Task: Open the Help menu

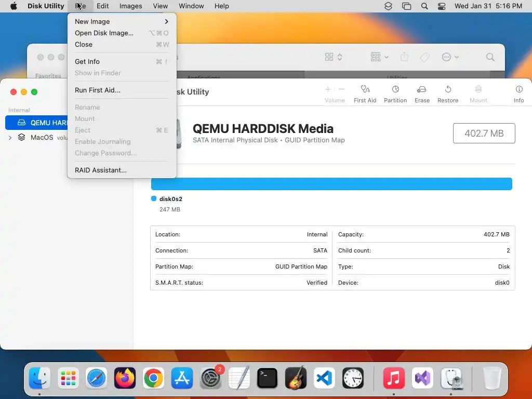Action: point(221,6)
